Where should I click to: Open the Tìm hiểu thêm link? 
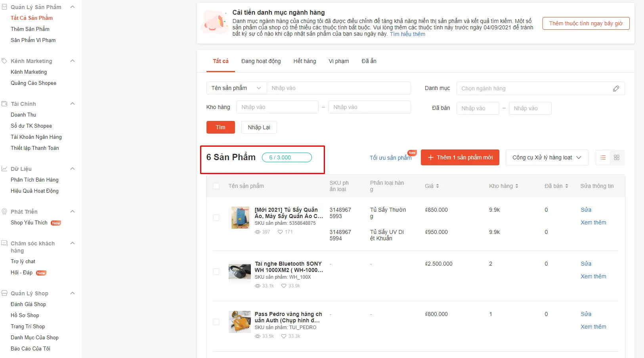[407, 34]
